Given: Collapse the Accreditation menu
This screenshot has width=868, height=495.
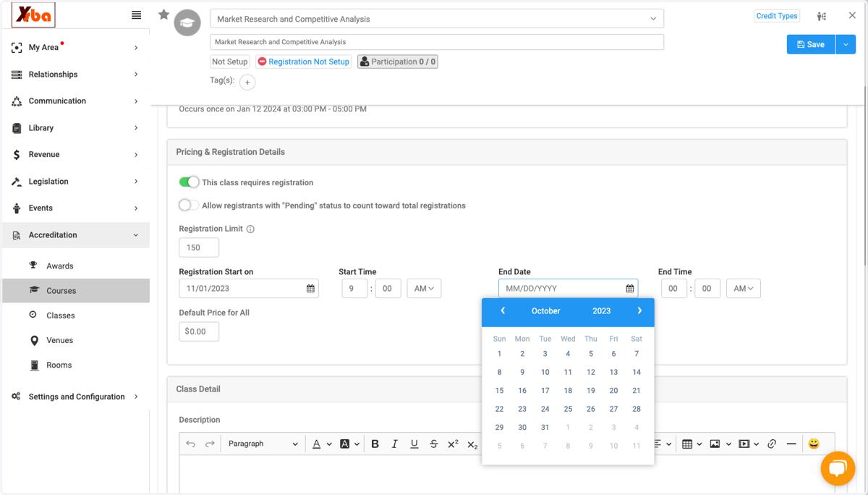Looking at the screenshot, I should coord(75,235).
